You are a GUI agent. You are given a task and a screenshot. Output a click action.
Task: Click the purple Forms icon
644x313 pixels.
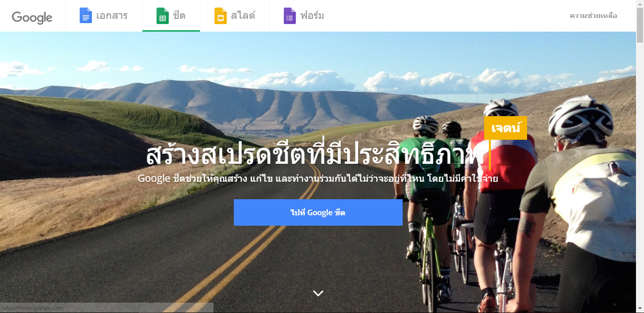click(x=289, y=16)
